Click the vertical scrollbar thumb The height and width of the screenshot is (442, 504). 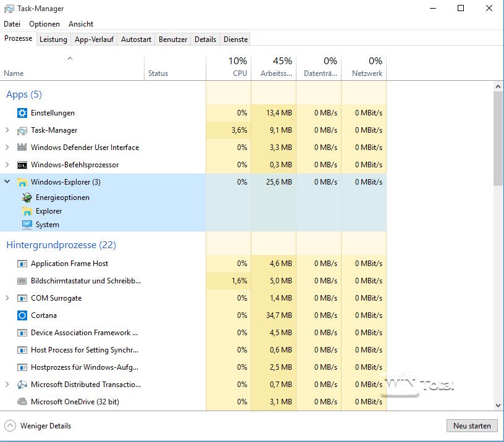[498, 138]
